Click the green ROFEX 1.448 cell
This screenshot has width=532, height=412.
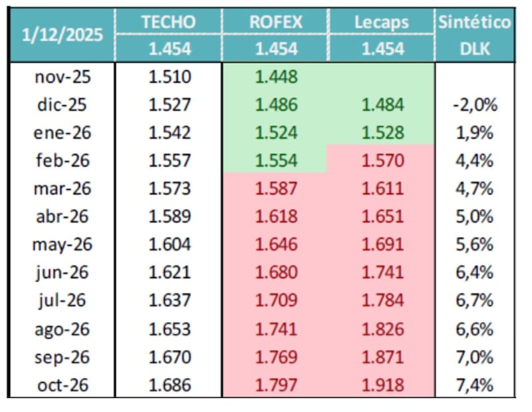pos(276,77)
